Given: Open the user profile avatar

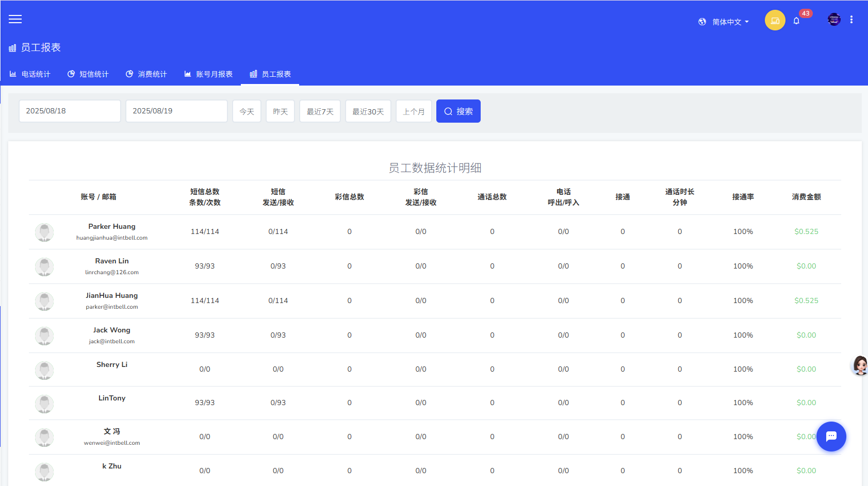Looking at the screenshot, I should (834, 20).
